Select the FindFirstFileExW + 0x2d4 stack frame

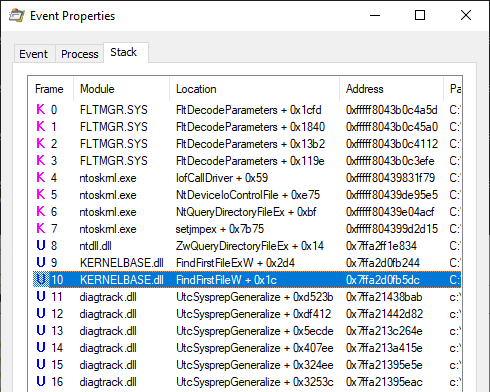(245, 263)
